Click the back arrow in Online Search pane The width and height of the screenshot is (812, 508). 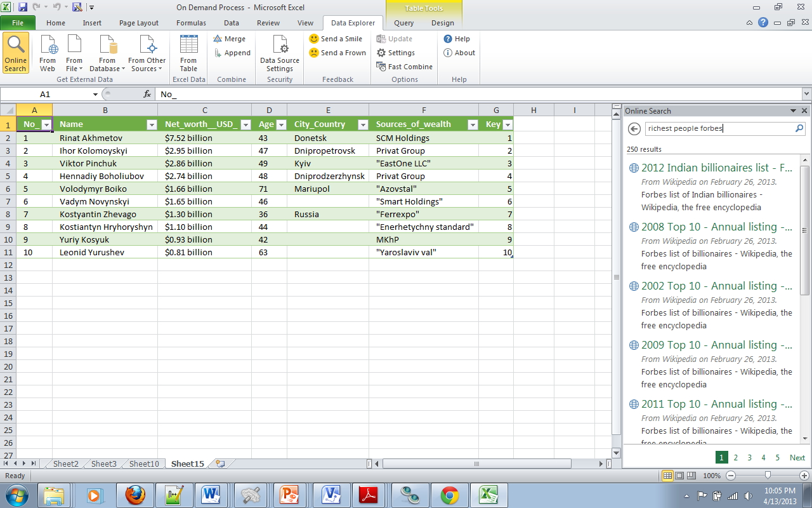point(632,128)
